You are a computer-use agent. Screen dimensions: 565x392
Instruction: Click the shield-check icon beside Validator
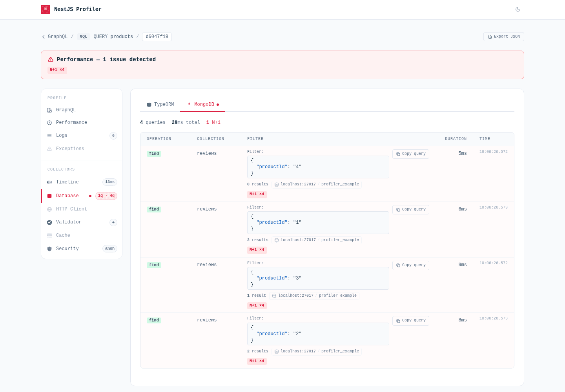(49, 222)
